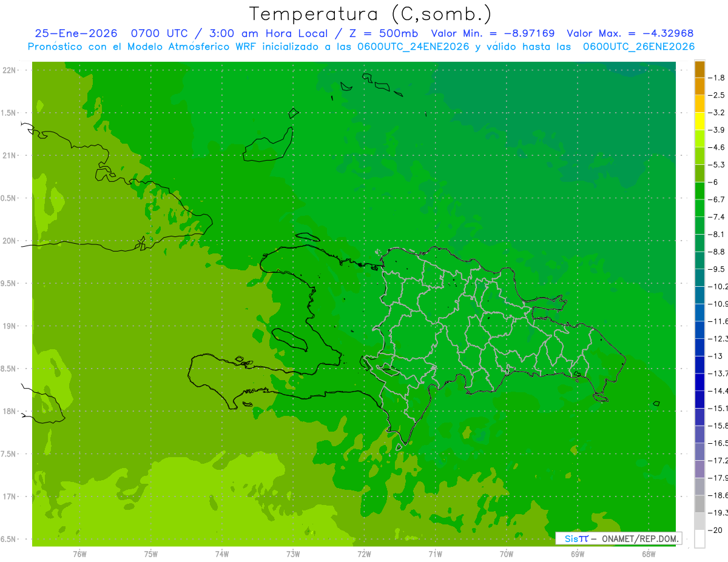Viewport: 728px width, 562px height.
Task: Click the '-3.9' colorbar value
Action: coord(717,130)
